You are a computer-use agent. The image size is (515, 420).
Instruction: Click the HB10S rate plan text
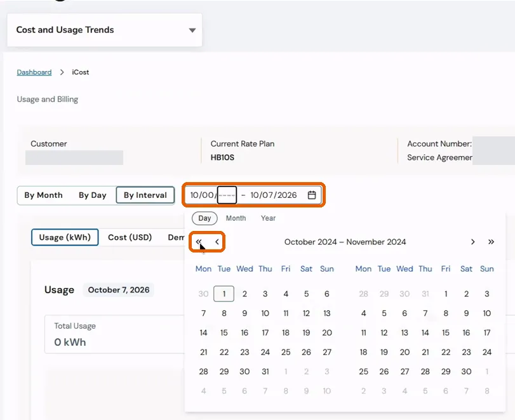tap(222, 157)
